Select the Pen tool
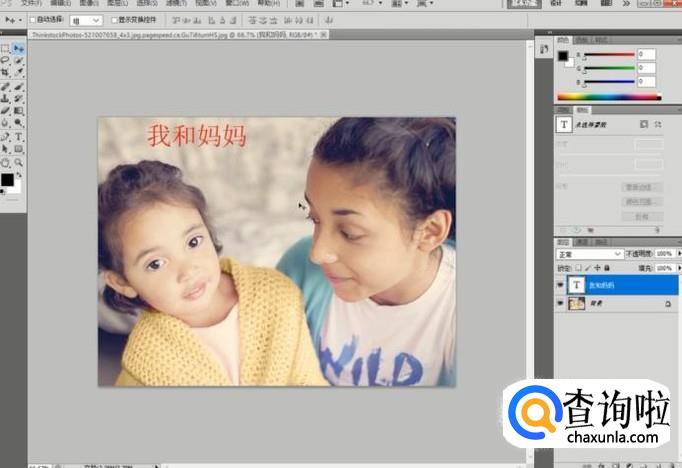 pos(6,136)
